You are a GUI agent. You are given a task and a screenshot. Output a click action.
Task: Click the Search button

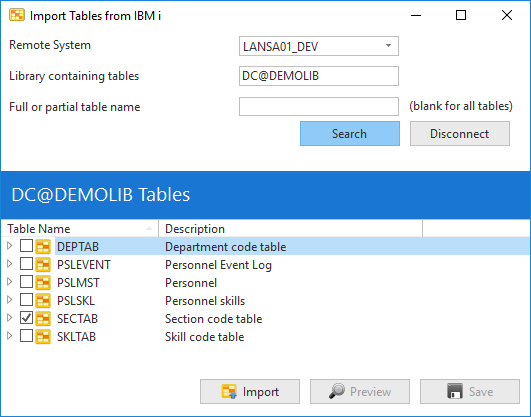[350, 133]
